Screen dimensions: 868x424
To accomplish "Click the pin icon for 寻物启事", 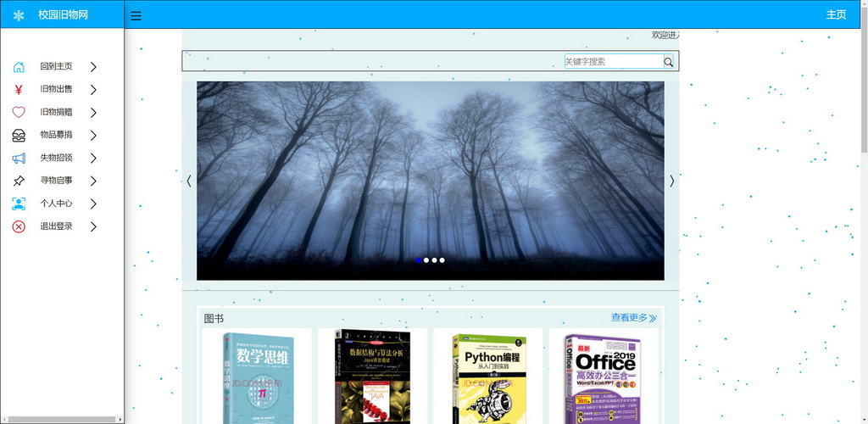I will pos(19,181).
